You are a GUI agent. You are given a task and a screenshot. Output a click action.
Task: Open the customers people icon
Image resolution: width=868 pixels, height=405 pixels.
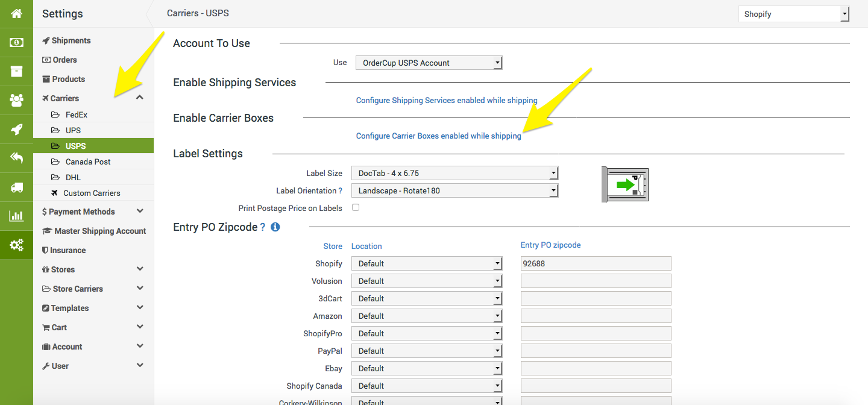(16, 100)
